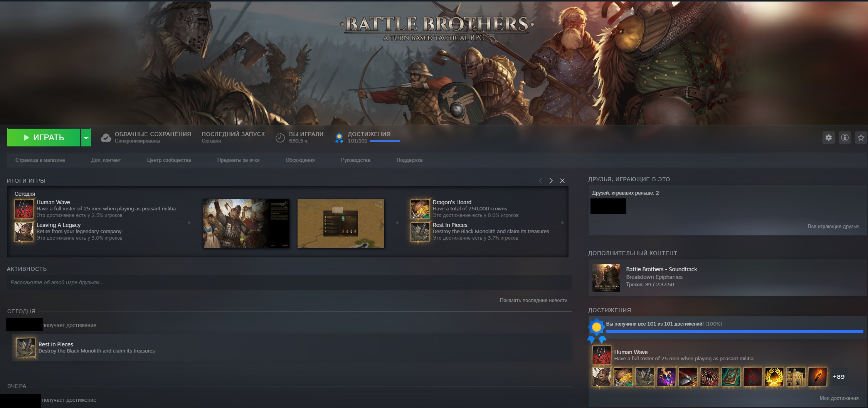Open Battle Brothers - Soundtrack title link
This screenshot has width=868, height=408.
(661, 269)
